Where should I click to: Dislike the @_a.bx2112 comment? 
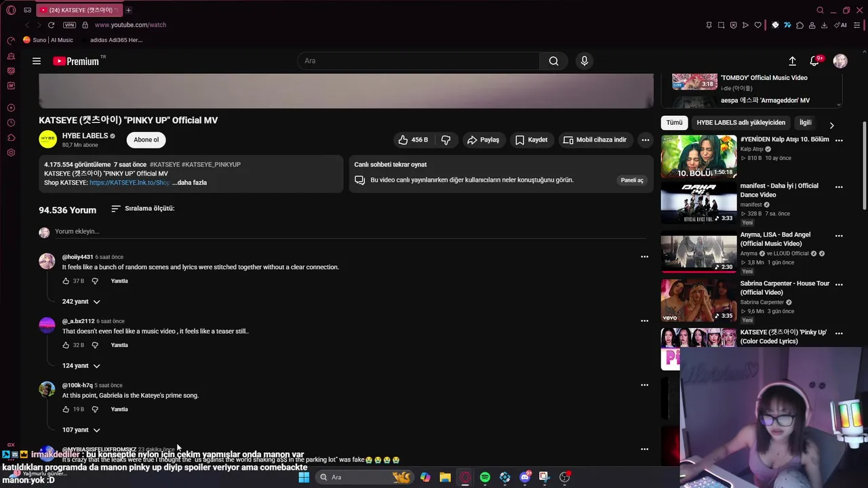[95, 345]
